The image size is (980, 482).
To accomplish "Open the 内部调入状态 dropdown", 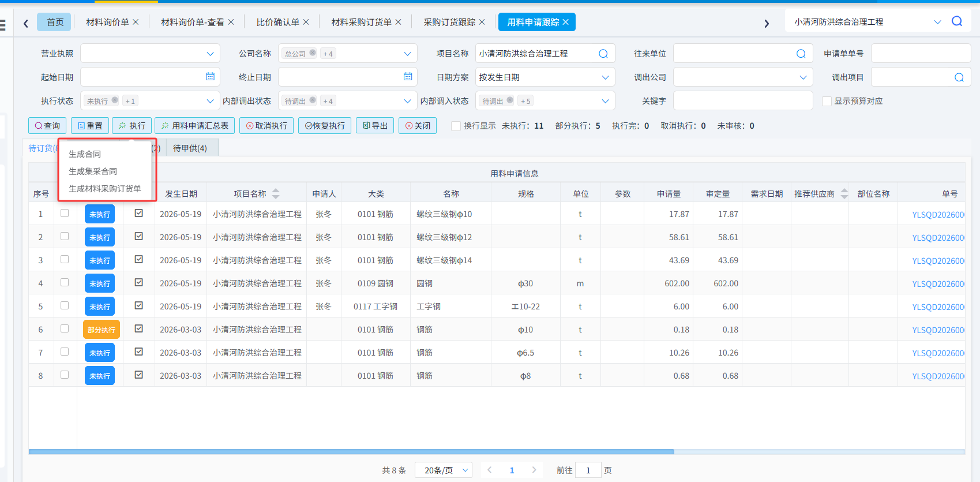I will tap(605, 101).
